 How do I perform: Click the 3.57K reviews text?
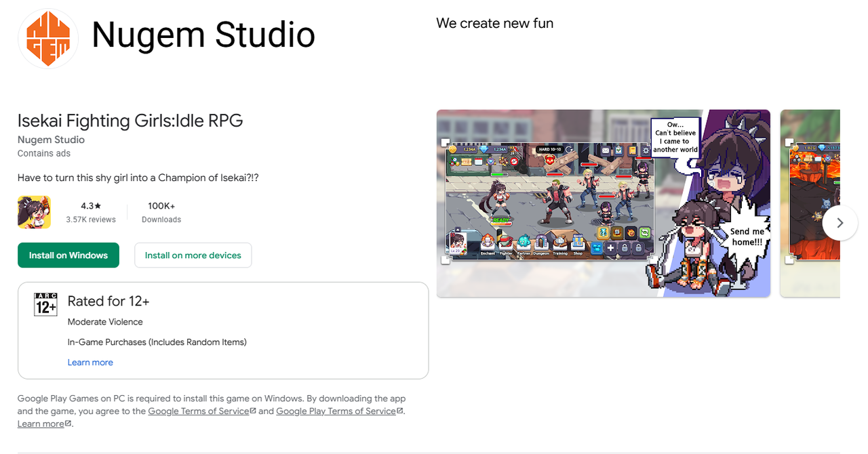(x=91, y=220)
